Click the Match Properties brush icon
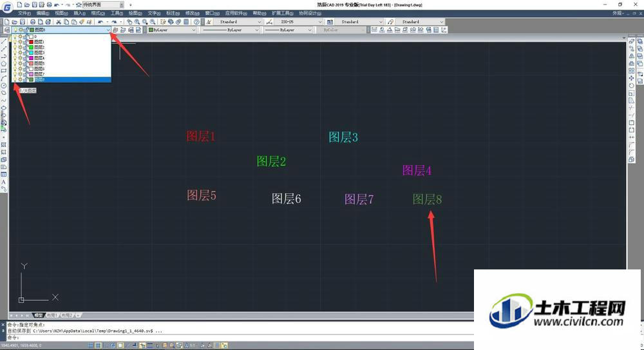This screenshot has height=350, width=644. (x=82, y=22)
